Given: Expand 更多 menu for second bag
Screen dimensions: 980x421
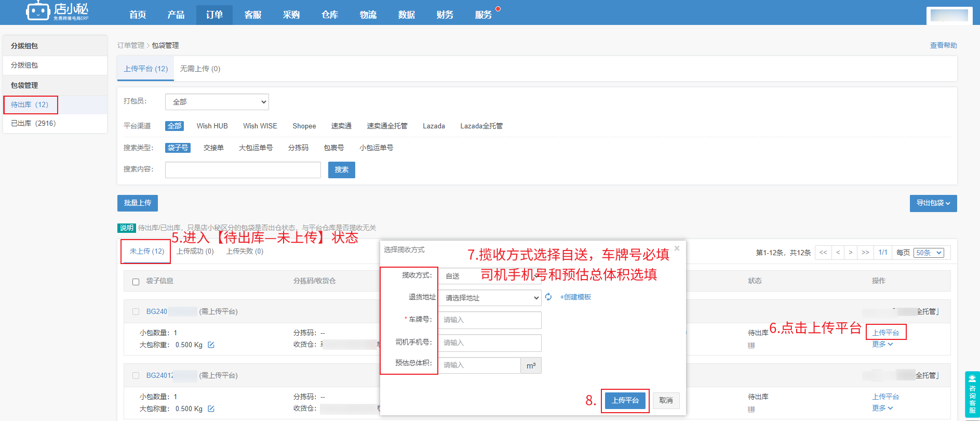Looking at the screenshot, I should pos(882,408).
